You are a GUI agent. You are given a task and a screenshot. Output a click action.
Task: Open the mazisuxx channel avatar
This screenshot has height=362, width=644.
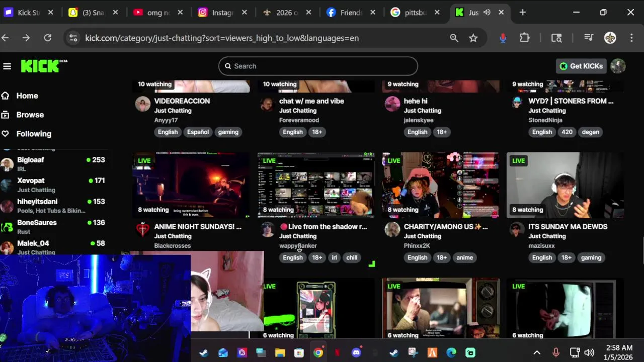(517, 230)
